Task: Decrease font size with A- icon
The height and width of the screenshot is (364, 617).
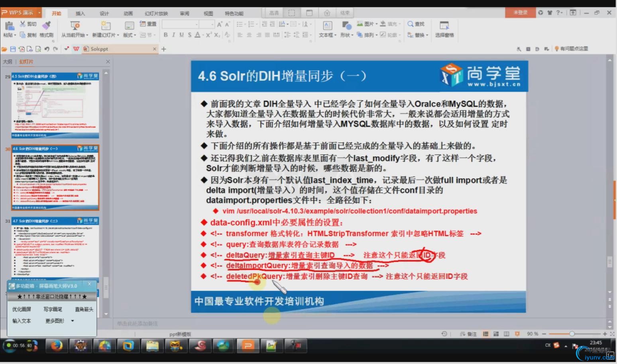Action: [x=227, y=24]
